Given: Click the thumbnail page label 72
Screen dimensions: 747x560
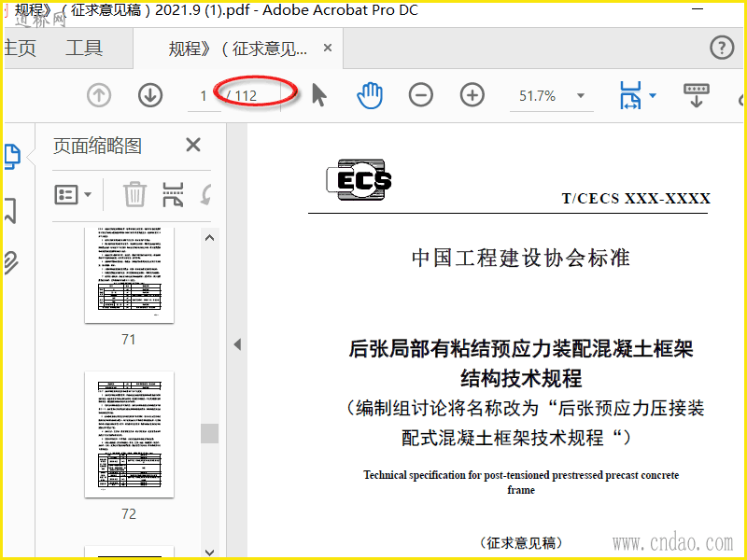Looking at the screenshot, I should click(x=129, y=513).
